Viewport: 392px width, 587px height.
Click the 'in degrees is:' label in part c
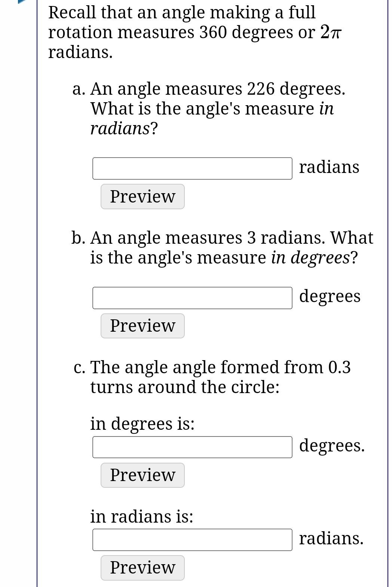142,424
